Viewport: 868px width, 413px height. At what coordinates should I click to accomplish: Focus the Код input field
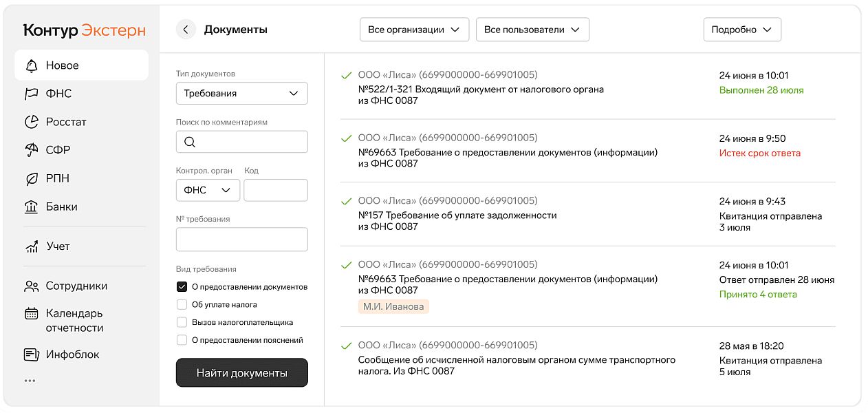[x=276, y=190]
